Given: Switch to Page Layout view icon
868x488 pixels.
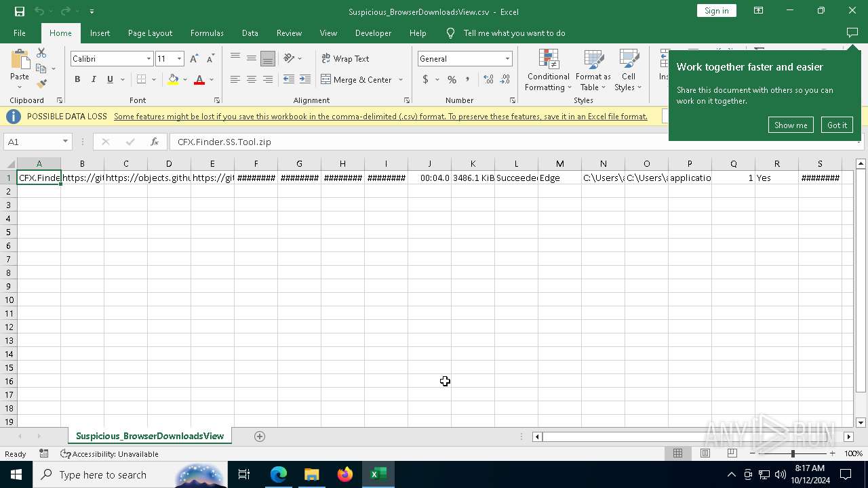Looking at the screenshot, I should [705, 453].
